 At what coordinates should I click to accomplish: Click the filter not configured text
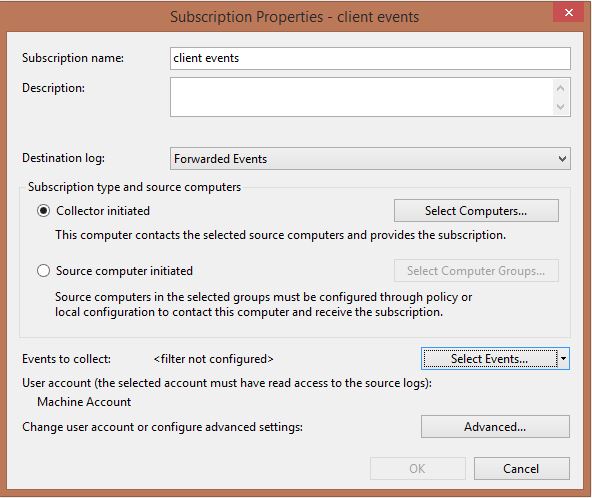213,359
